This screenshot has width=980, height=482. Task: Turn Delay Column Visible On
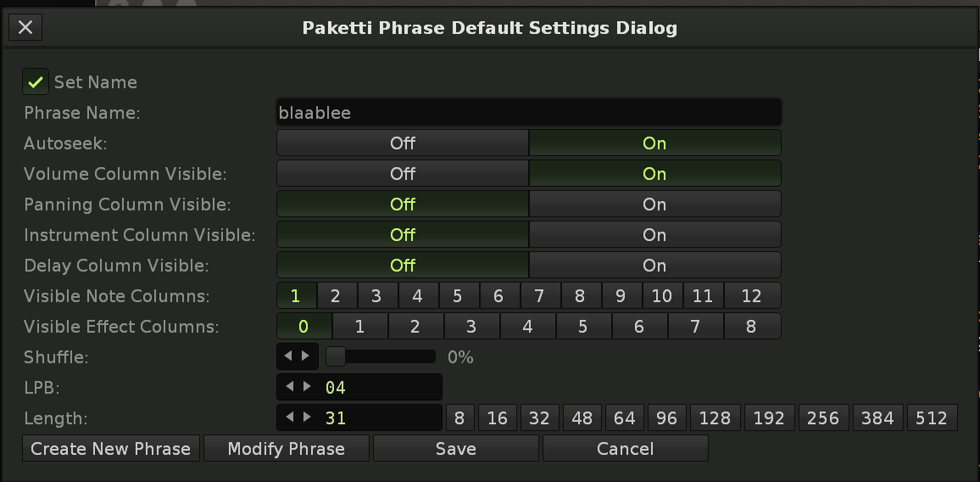(x=654, y=266)
